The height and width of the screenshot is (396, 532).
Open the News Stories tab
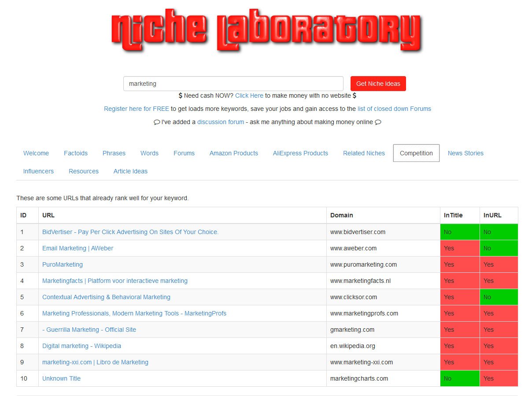(465, 153)
